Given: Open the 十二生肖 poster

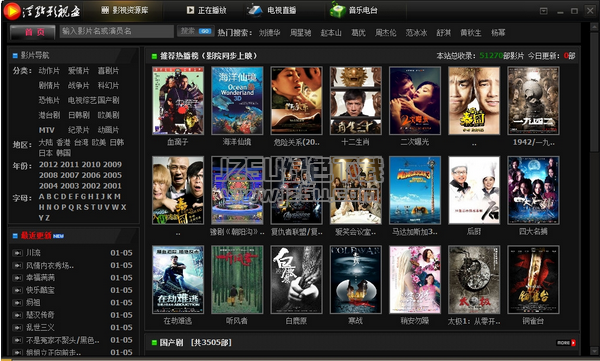Looking at the screenshot, I should tap(355, 101).
